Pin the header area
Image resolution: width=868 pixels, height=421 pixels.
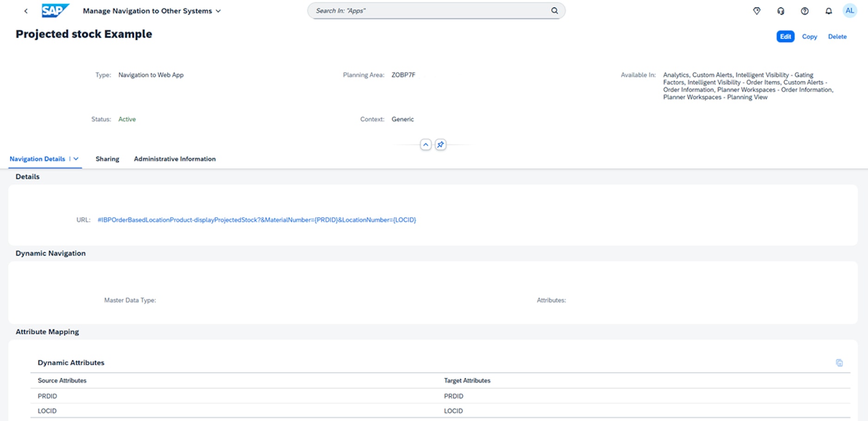(441, 144)
